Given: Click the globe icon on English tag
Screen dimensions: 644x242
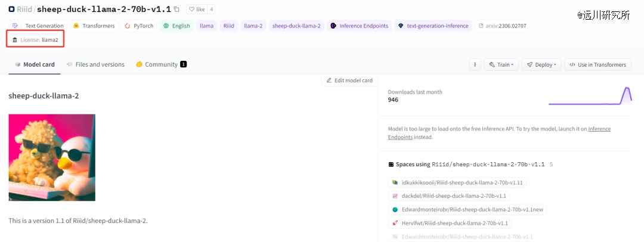Looking at the screenshot, I should 166,26.
